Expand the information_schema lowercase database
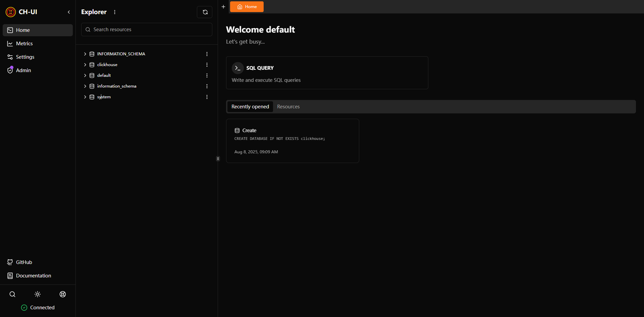 click(85, 86)
